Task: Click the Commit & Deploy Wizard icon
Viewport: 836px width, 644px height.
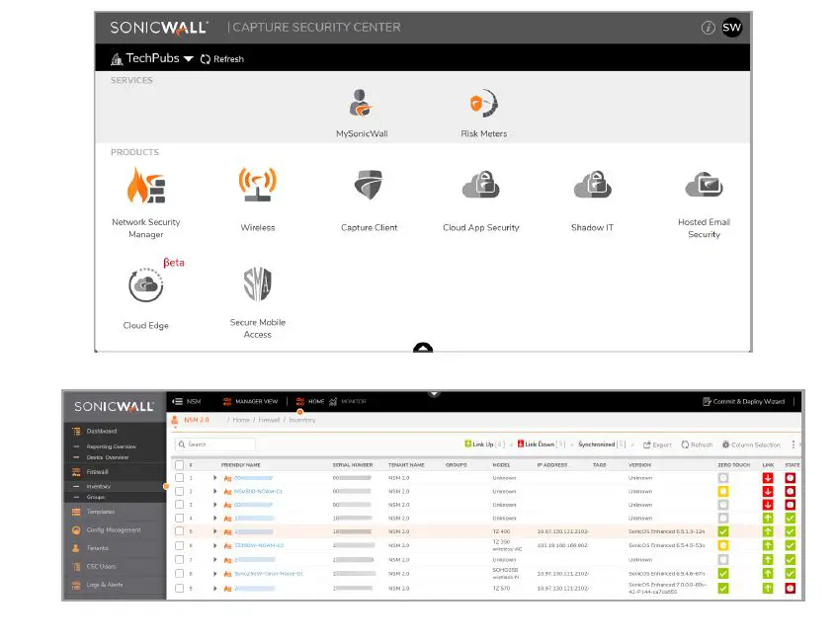Action: coord(707,401)
